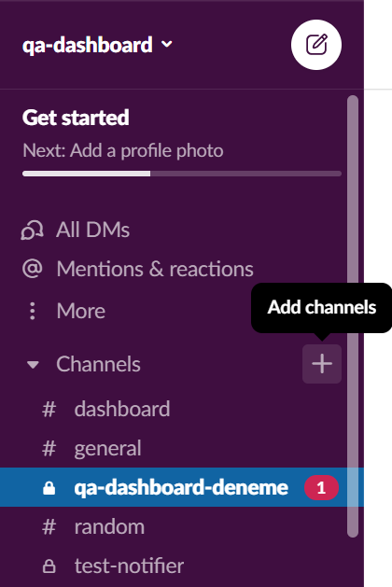Select Mentions & reactions
Viewport: 392px width, 587px height.
coord(155,269)
